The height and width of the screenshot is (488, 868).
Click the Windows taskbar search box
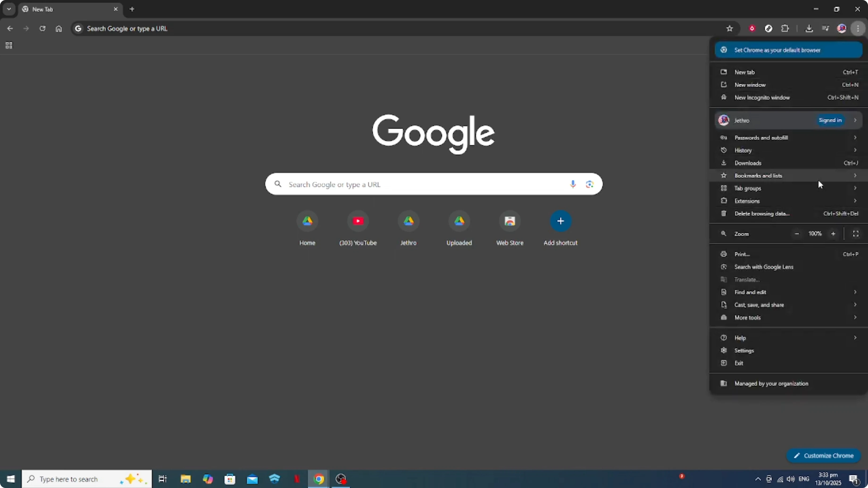(87, 479)
